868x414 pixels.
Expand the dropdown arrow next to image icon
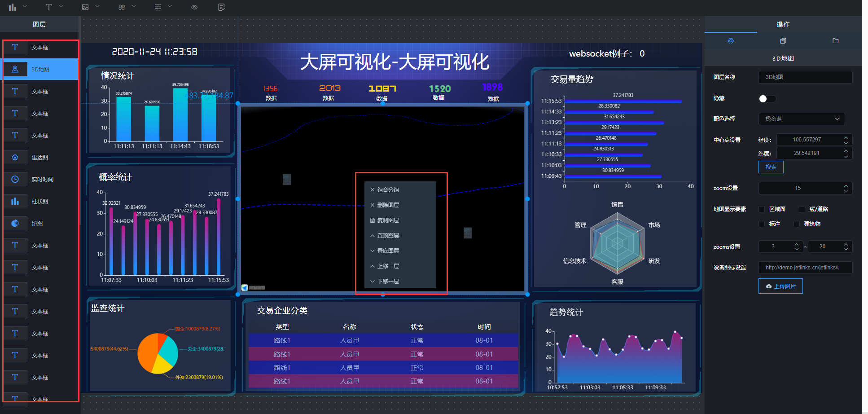pyautogui.click(x=97, y=7)
